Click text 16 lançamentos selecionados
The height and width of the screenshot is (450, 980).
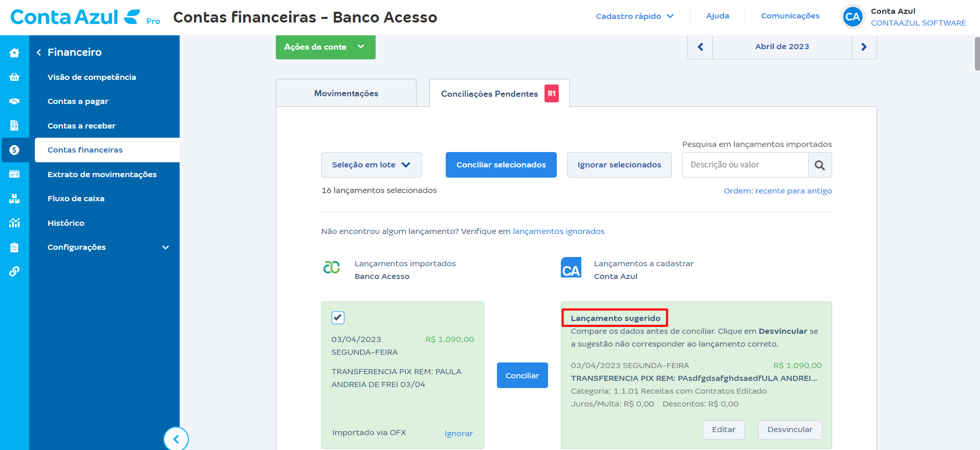(x=379, y=190)
